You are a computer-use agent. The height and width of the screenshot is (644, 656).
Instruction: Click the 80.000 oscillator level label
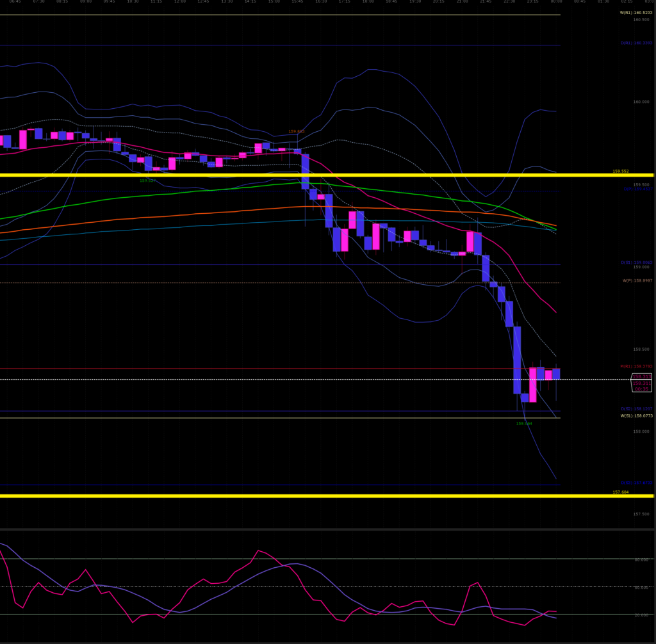(x=641, y=560)
